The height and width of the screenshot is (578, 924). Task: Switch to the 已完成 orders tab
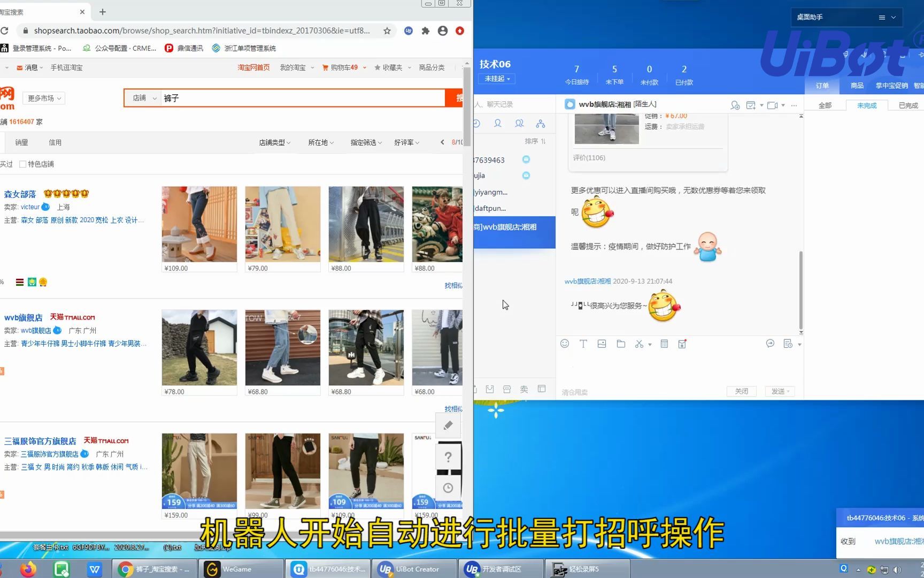point(908,105)
